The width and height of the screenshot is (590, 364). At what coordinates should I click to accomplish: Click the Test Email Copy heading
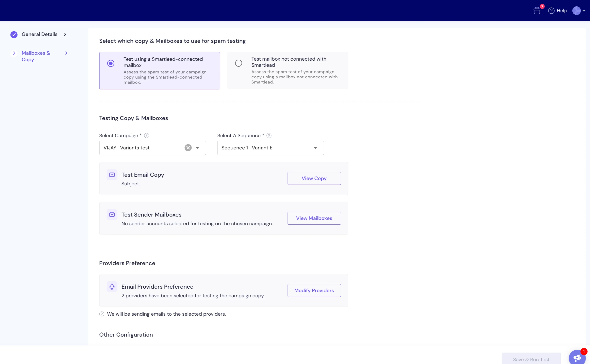click(143, 175)
